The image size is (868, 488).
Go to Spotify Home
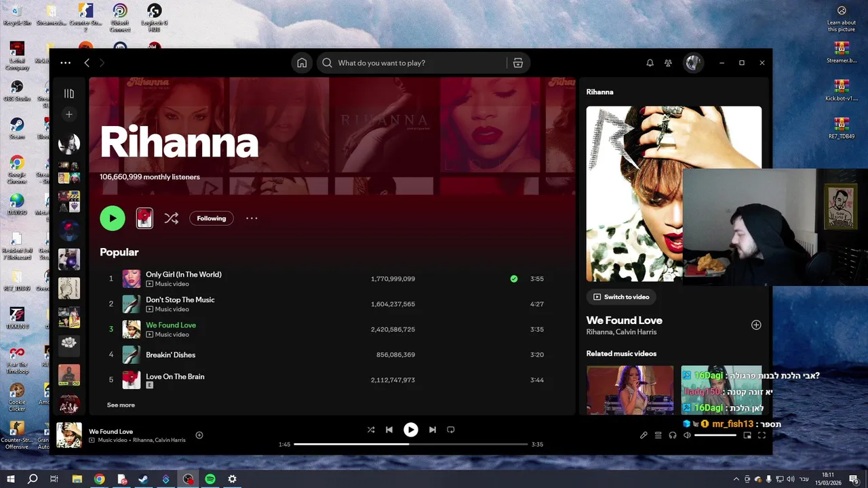pos(302,63)
